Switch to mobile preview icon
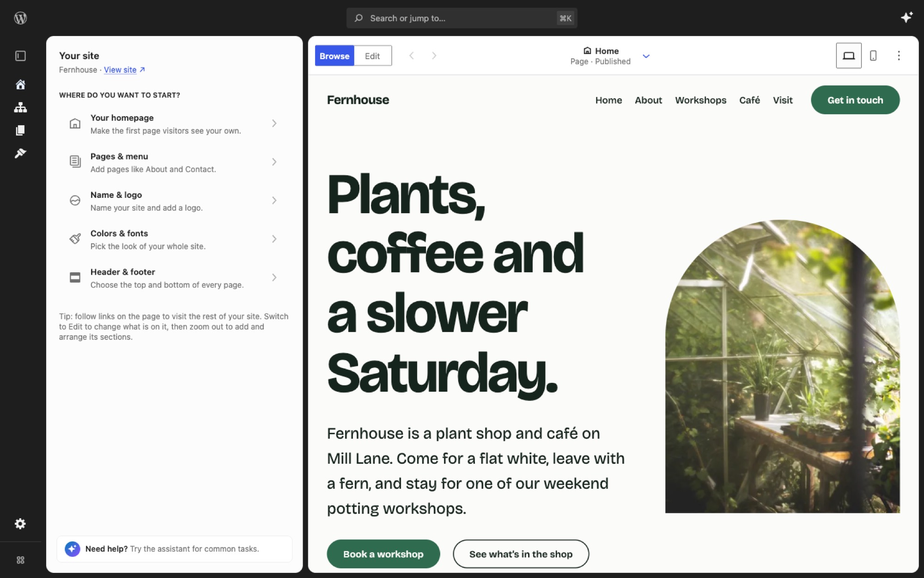The width and height of the screenshot is (924, 578). pyautogui.click(x=873, y=55)
